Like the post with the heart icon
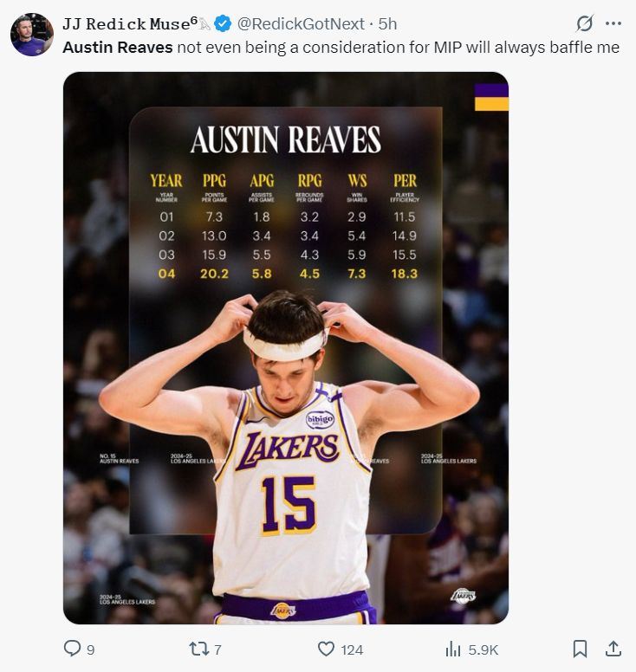 point(326,649)
